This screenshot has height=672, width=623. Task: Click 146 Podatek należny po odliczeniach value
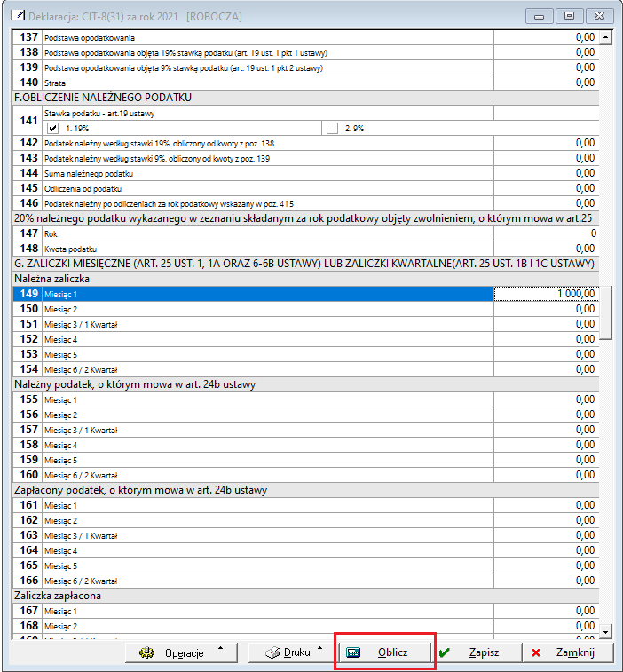[x=547, y=203]
